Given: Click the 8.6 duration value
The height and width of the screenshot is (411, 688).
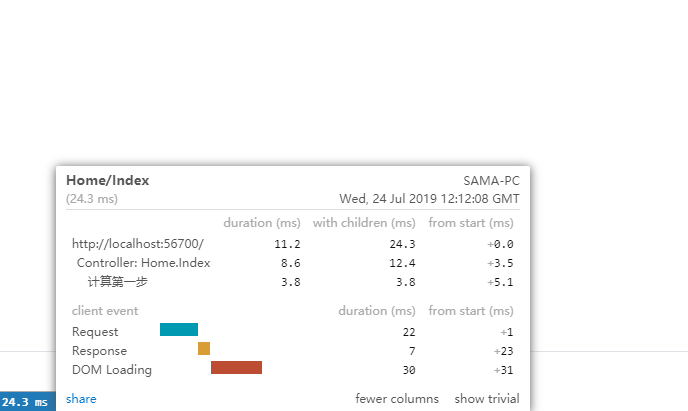Looking at the screenshot, I should click(x=291, y=263).
